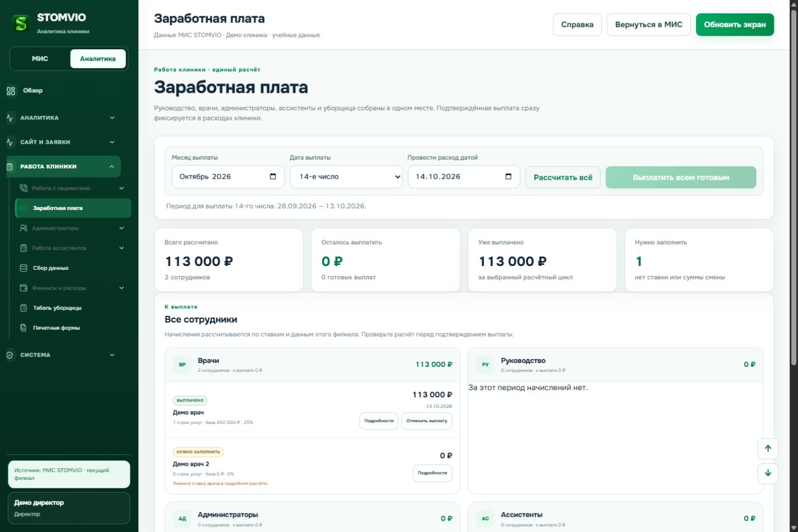Click the Администраторы people icon
The height and width of the screenshot is (532, 798).
pyautogui.click(x=24, y=228)
